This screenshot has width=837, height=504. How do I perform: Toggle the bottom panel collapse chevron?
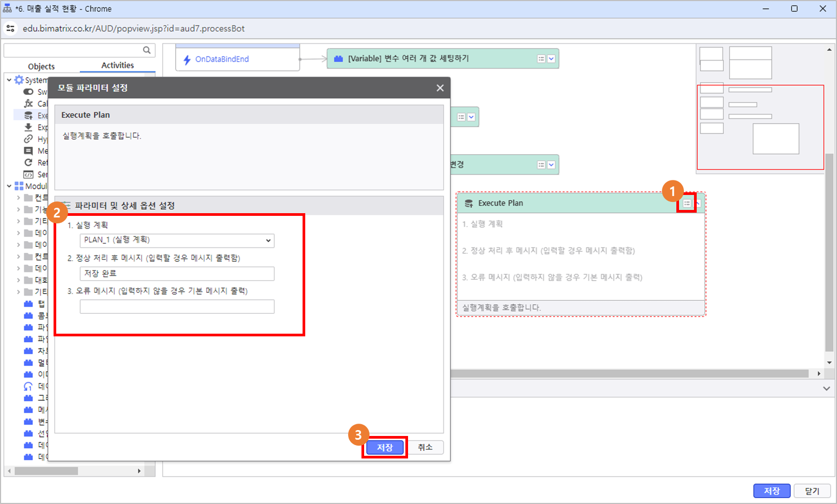point(826,388)
